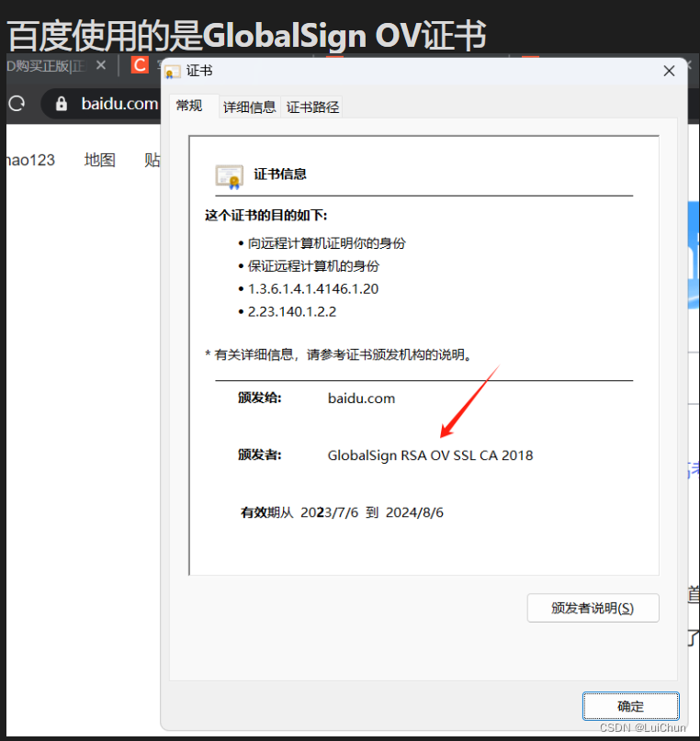Click the 颁发者说明(S) button
The image size is (700, 741).
[593, 608]
